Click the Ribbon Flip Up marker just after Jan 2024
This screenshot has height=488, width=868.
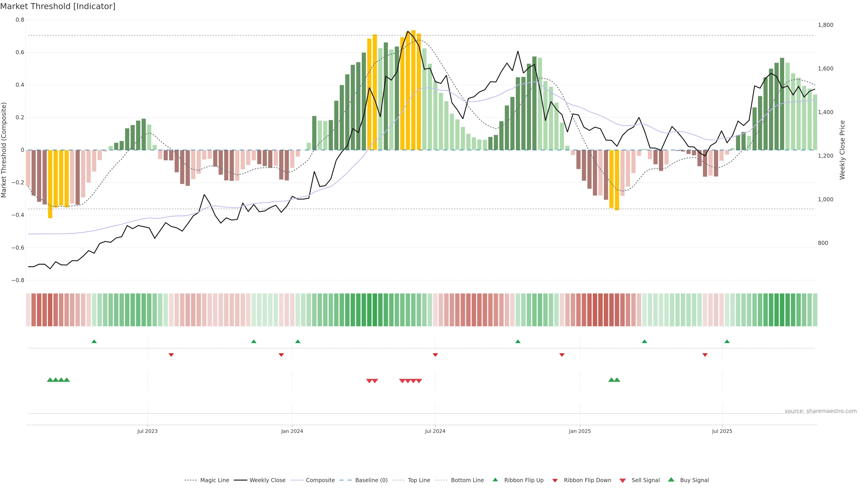[x=297, y=342]
